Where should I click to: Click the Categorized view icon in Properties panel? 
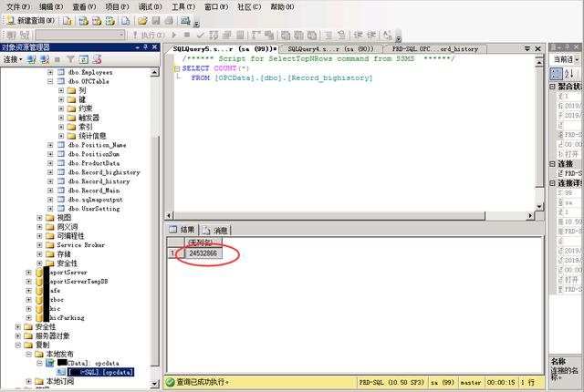pos(556,73)
